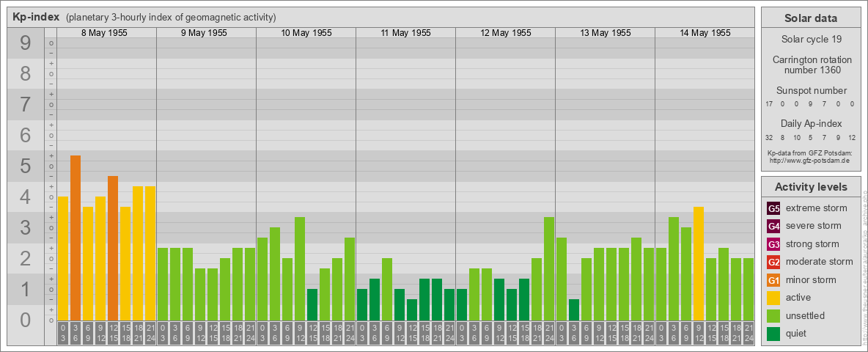Select the dark green 'quiet' legend swatch

pyautogui.click(x=773, y=334)
